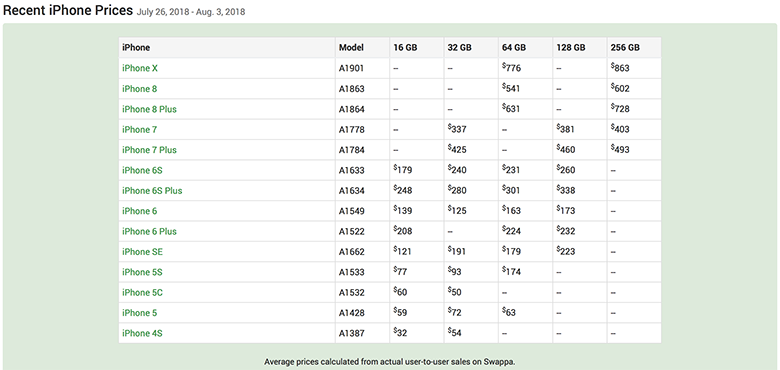Select the $240 iPhone 6S price

457,170
